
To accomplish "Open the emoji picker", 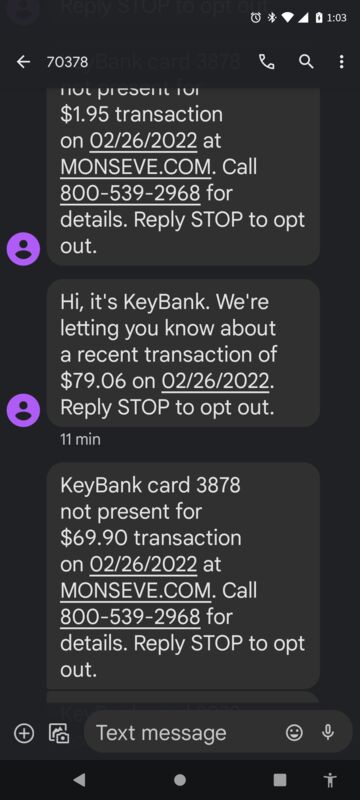I will tap(294, 733).
